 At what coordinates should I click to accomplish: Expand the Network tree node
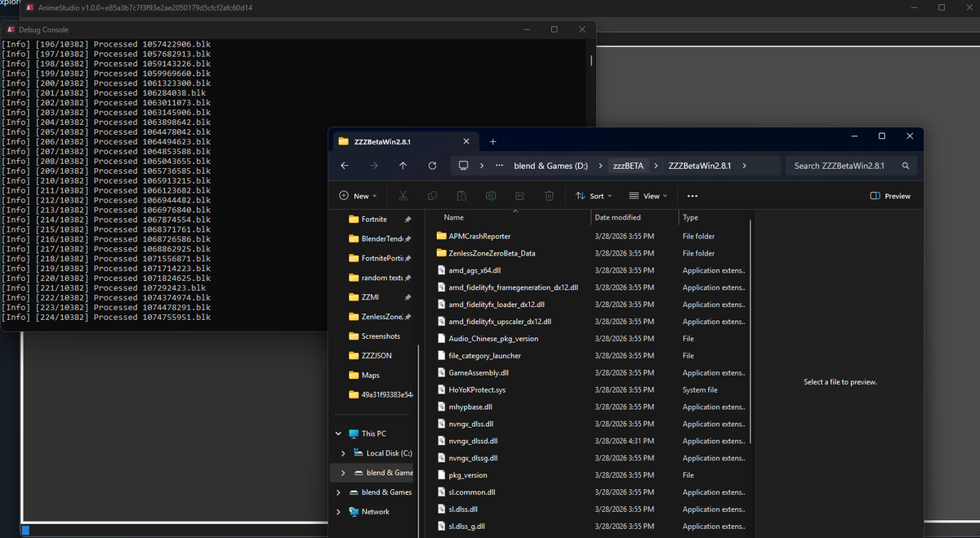(x=339, y=512)
